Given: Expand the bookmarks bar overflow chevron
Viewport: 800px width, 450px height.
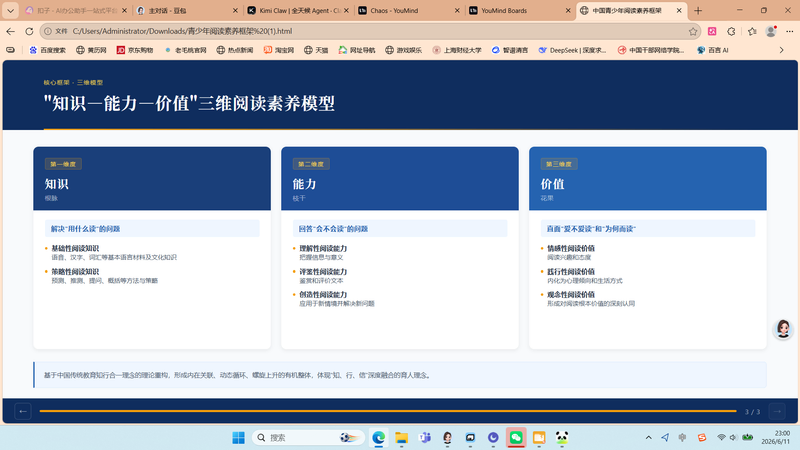Looking at the screenshot, I should [781, 50].
